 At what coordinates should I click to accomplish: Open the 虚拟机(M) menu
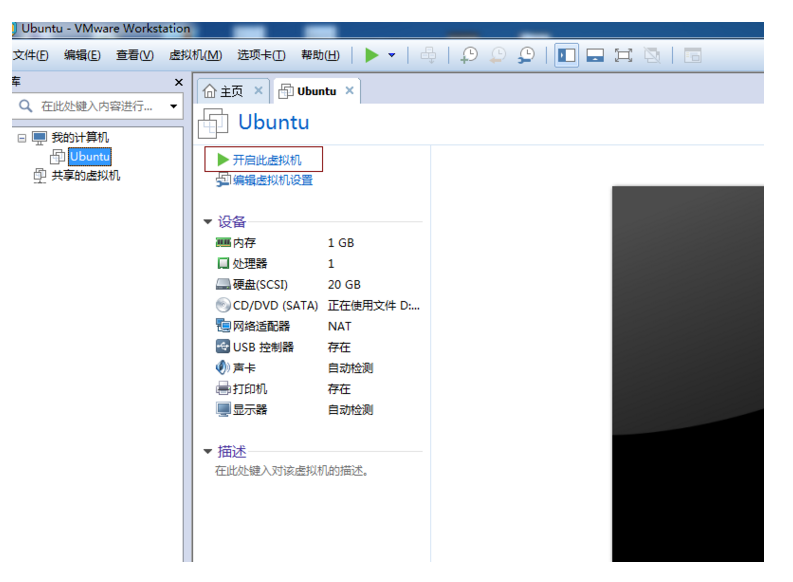point(195,55)
